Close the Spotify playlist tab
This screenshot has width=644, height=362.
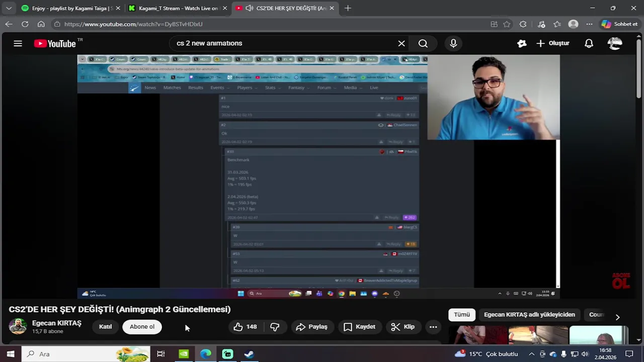coord(118,8)
